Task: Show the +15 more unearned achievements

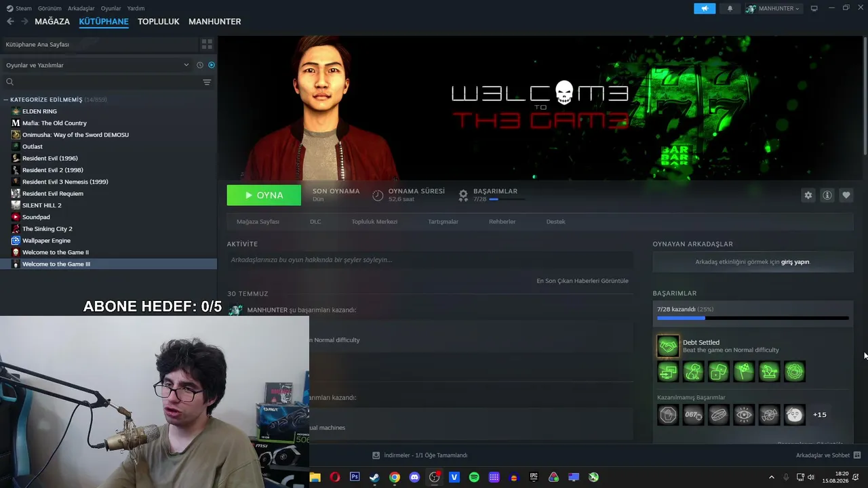Action: (x=820, y=415)
